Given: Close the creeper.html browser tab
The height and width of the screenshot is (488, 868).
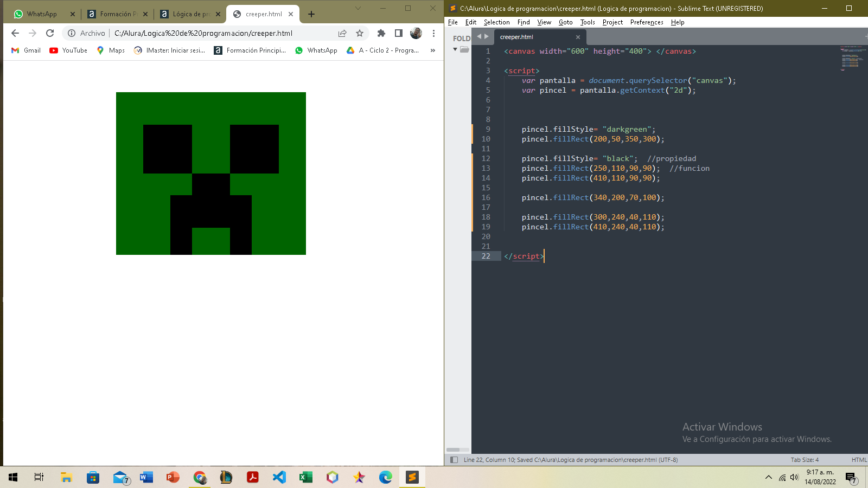Looking at the screenshot, I should click(x=291, y=14).
